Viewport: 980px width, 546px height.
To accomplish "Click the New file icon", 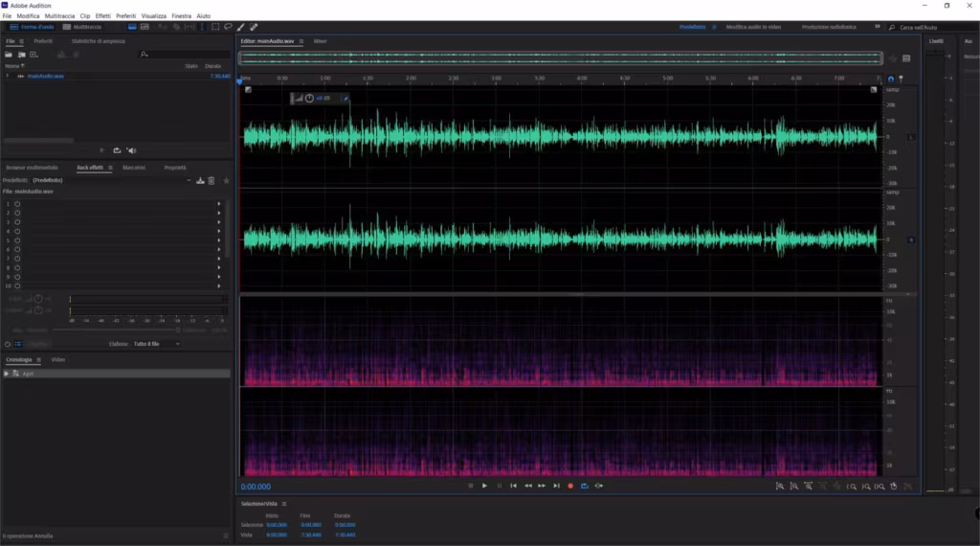I will point(33,55).
